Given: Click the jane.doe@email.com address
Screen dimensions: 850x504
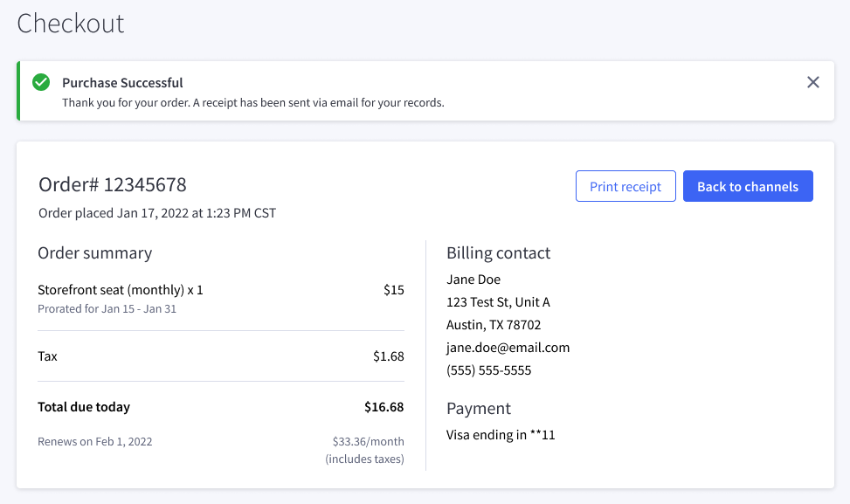Looking at the screenshot, I should [x=508, y=347].
